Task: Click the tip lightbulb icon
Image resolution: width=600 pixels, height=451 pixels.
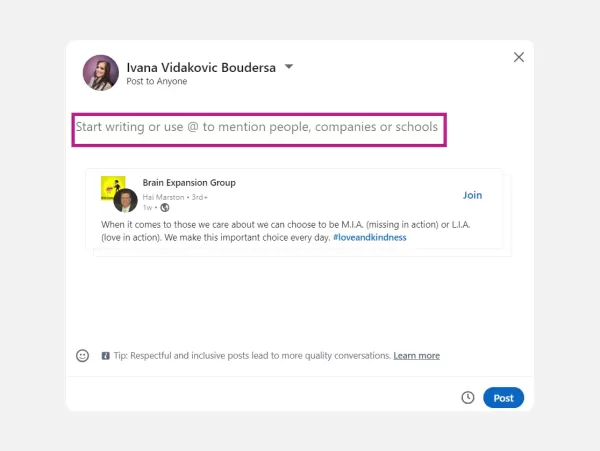Action: point(105,356)
